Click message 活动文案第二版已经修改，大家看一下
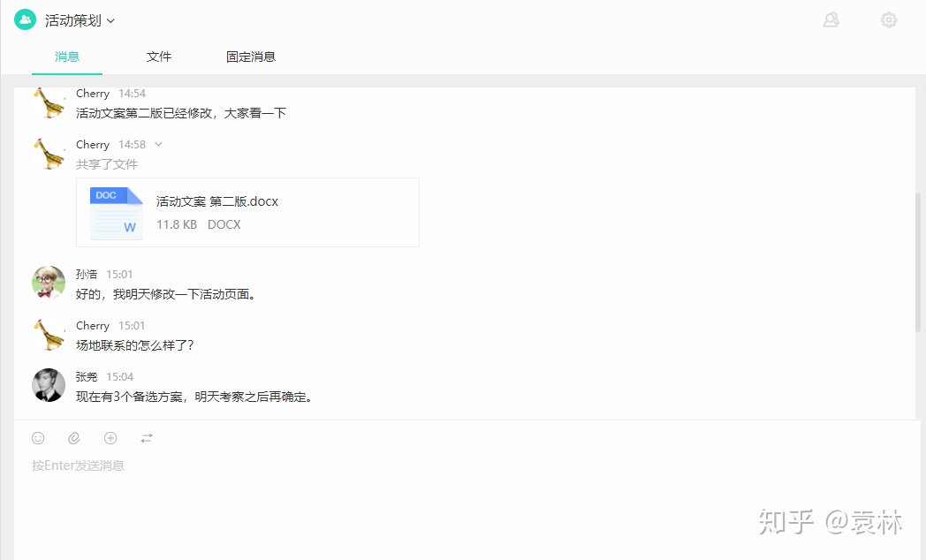 click(x=181, y=113)
